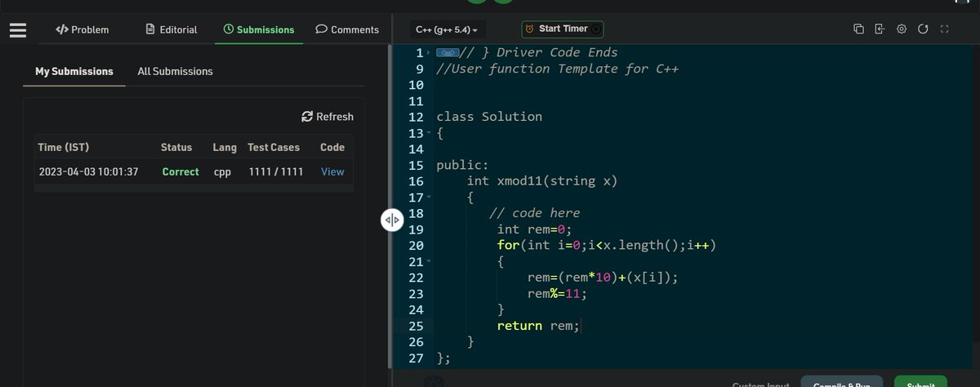The image size is (980, 387).
Task: Click '//User function Template for C++' comment
Action: click(558, 69)
